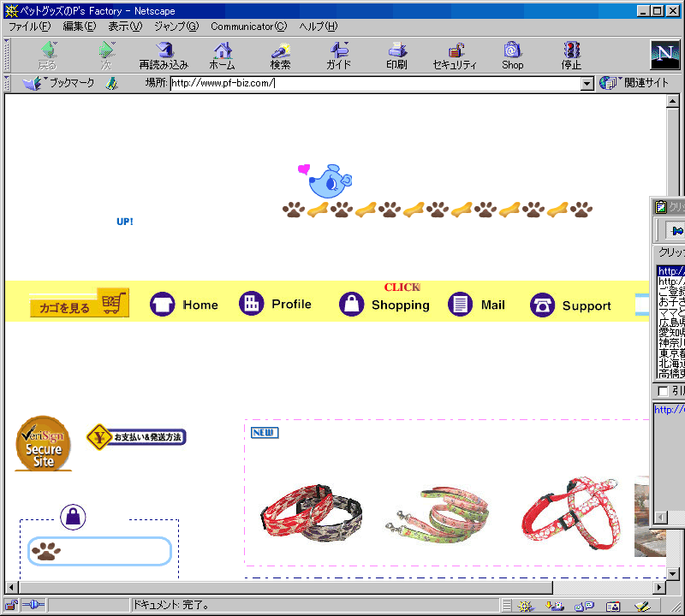Open the ガイド guide button
This screenshot has width=685, height=616.
coord(338,56)
